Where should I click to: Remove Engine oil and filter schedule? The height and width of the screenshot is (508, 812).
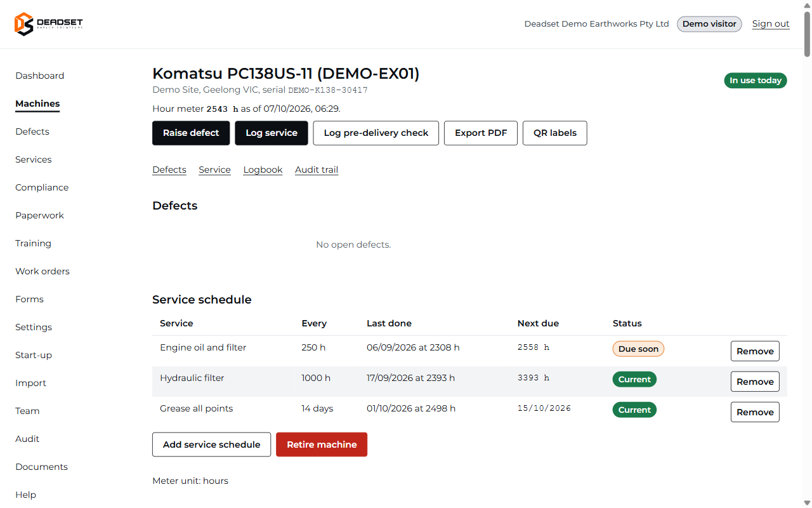click(x=755, y=351)
